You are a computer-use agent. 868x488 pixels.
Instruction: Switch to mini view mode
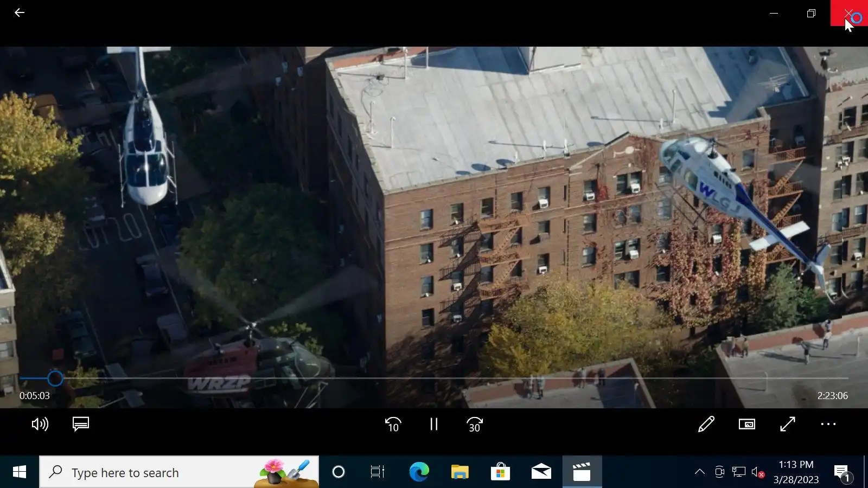click(x=747, y=424)
